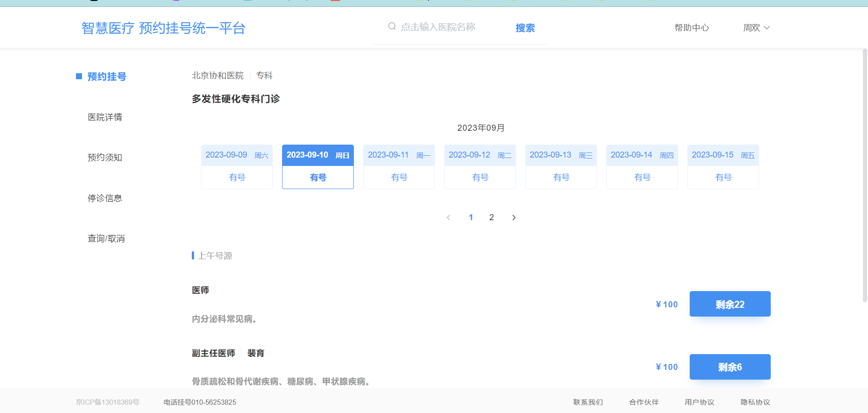Click 电话挂号010-56253825 footer text

[x=200, y=402]
